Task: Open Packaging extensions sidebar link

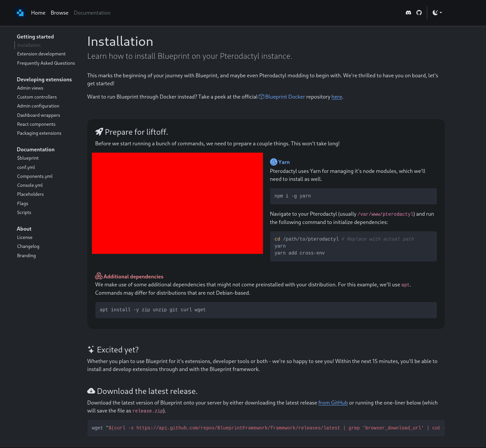Action: (39, 133)
